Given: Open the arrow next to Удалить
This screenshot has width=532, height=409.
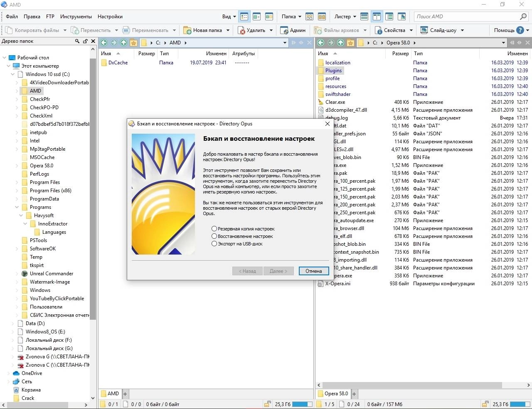Looking at the screenshot, I should point(271,30).
